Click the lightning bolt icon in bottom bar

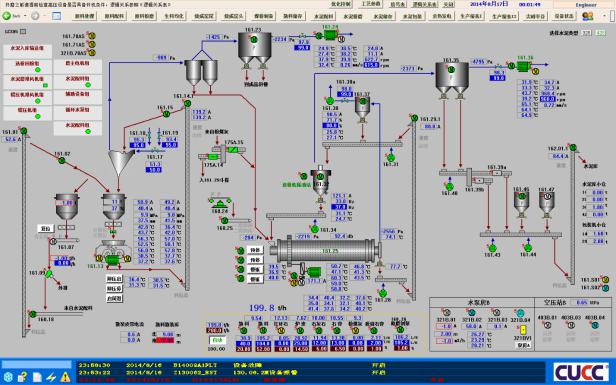coord(51,378)
